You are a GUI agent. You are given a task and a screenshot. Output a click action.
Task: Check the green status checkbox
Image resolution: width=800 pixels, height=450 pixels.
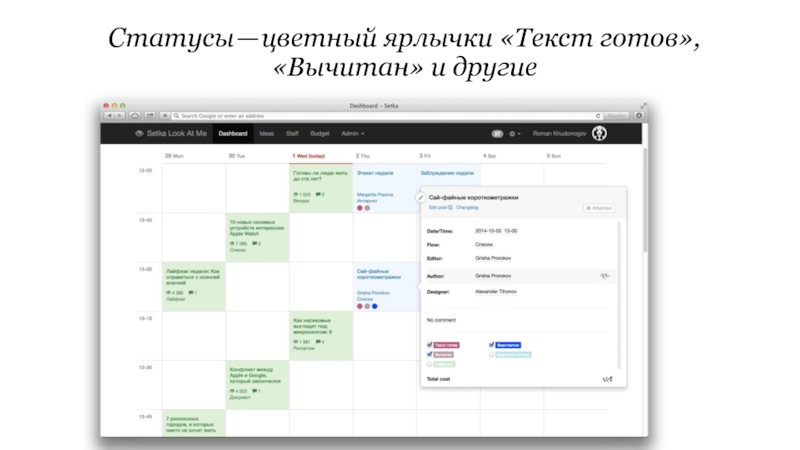pyautogui.click(x=430, y=364)
